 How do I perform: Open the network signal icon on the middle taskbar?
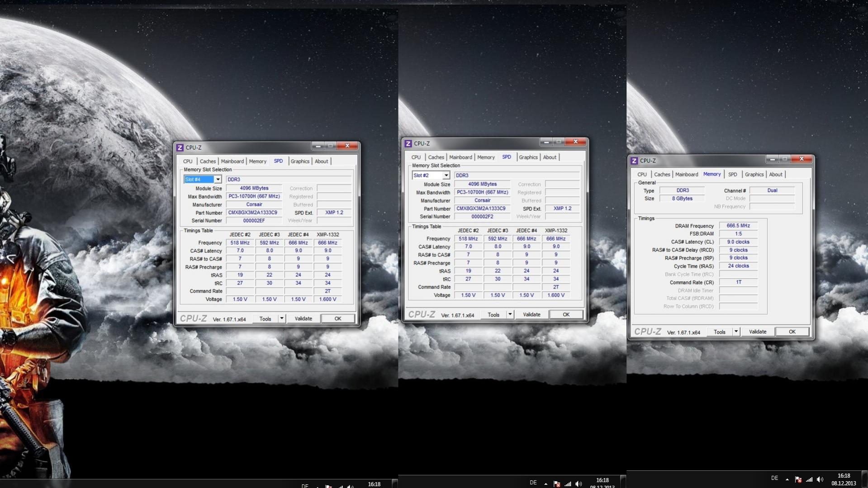568,484
